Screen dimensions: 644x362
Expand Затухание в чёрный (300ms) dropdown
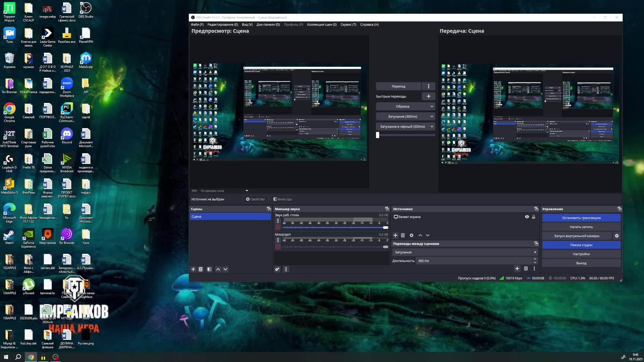(x=431, y=127)
